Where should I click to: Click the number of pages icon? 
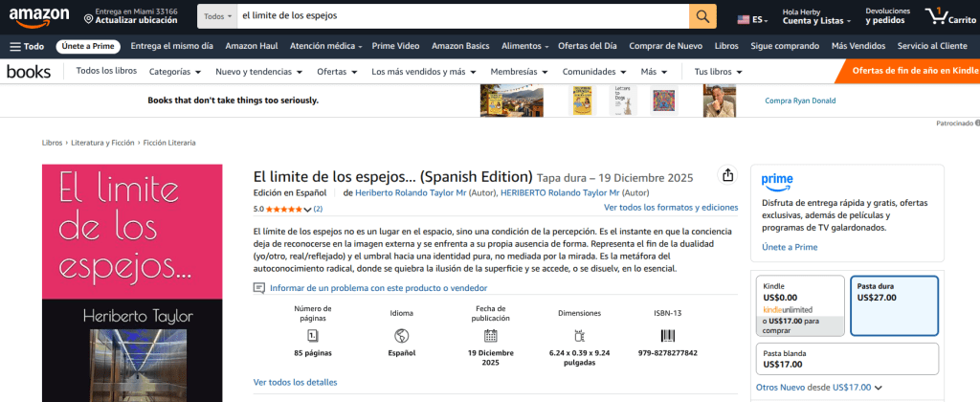[313, 336]
